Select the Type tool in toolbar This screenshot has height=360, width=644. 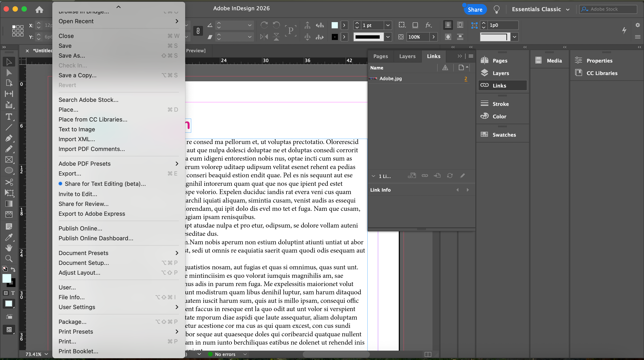click(9, 117)
